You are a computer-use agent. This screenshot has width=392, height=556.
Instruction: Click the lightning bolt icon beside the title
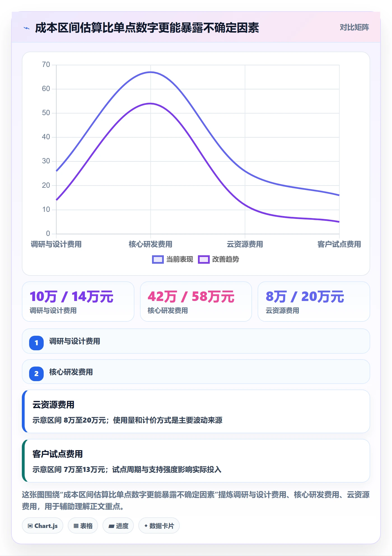[x=27, y=28]
